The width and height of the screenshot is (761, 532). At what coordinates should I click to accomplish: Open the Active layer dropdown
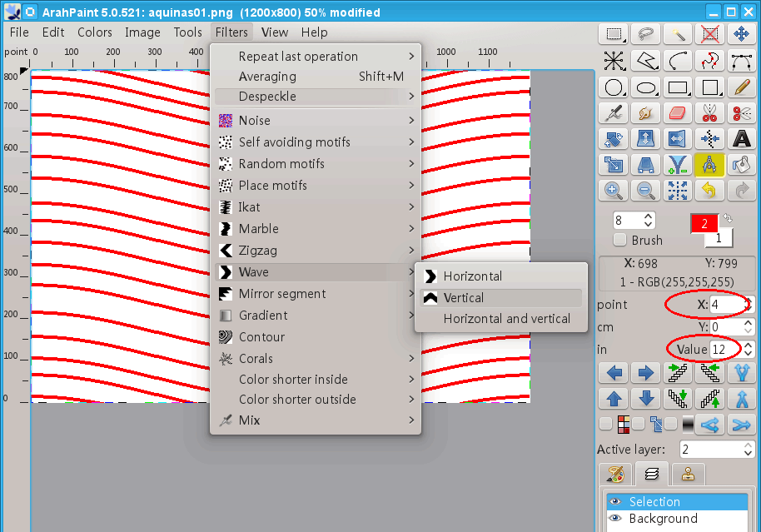pyautogui.click(x=717, y=450)
